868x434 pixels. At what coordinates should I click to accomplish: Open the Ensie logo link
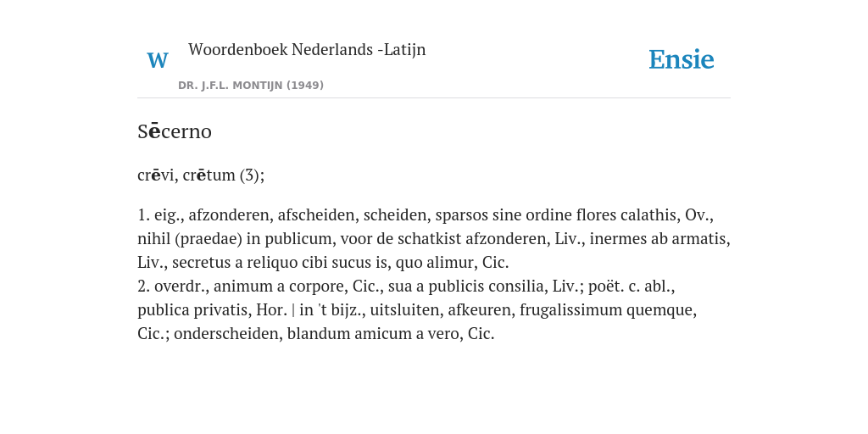(x=681, y=59)
